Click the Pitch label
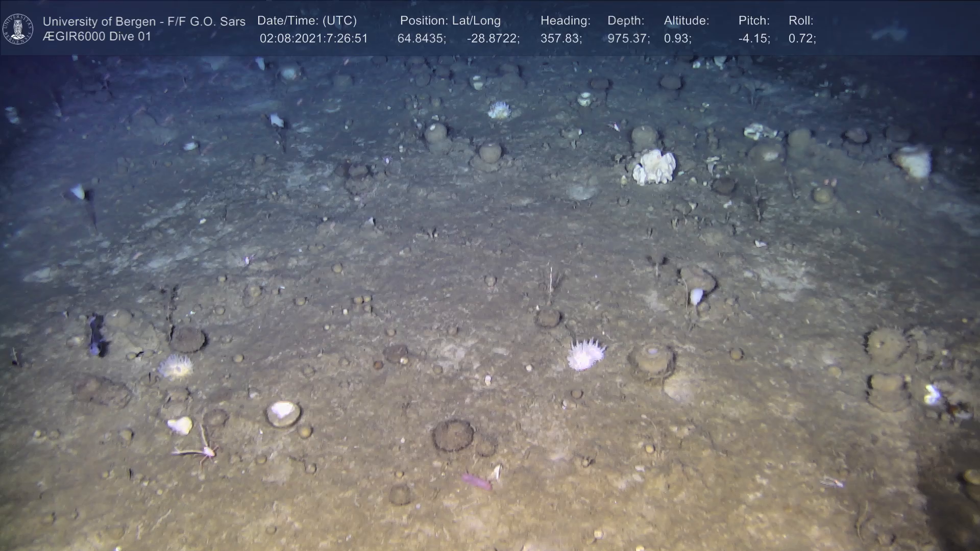This screenshot has height=551, width=980. click(754, 21)
